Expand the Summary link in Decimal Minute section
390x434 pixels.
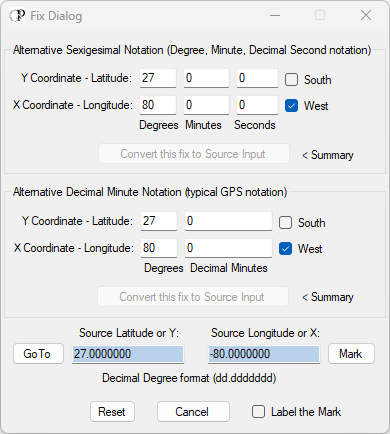(328, 297)
